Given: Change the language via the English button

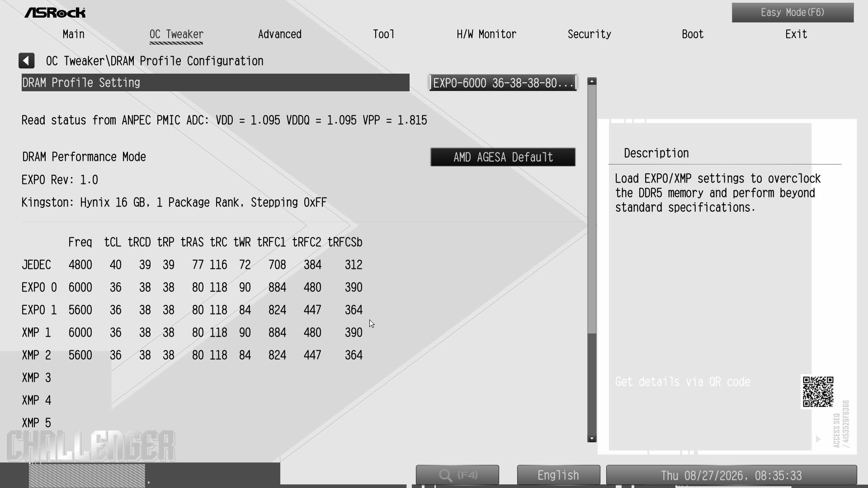Looking at the screenshot, I should [x=558, y=475].
